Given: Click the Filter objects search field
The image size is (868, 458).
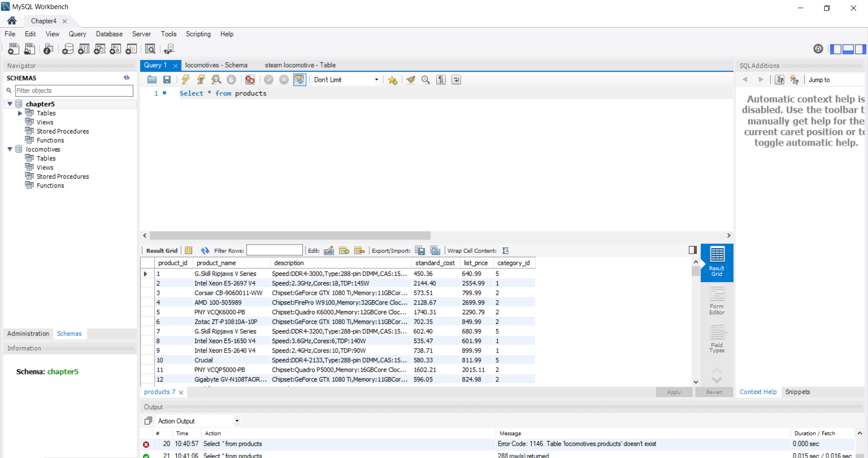Looking at the screenshot, I should (x=74, y=90).
